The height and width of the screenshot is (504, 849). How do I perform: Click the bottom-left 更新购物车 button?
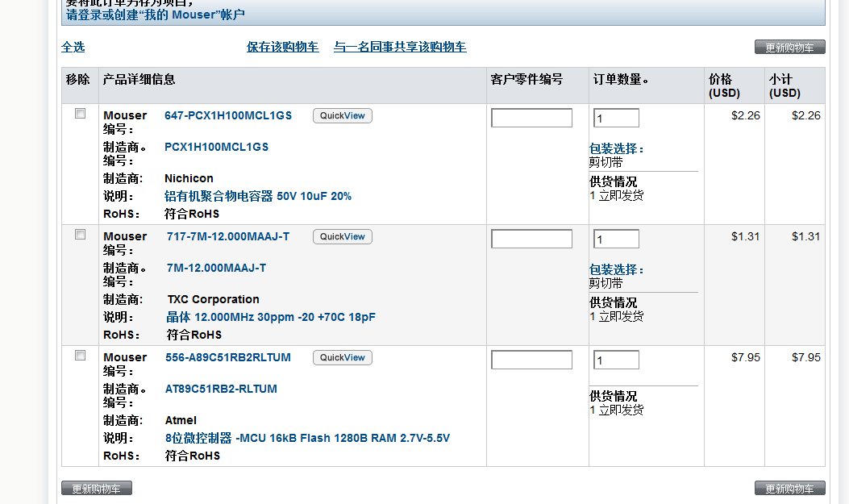(x=97, y=489)
